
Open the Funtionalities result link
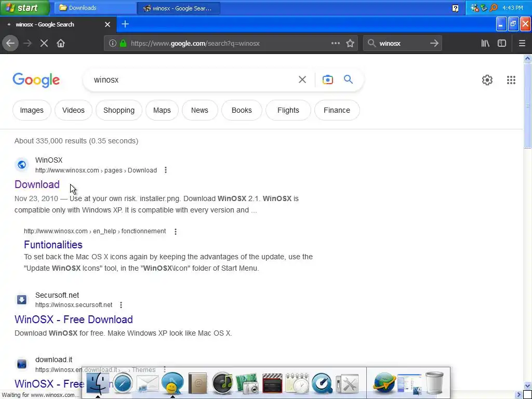(54, 245)
